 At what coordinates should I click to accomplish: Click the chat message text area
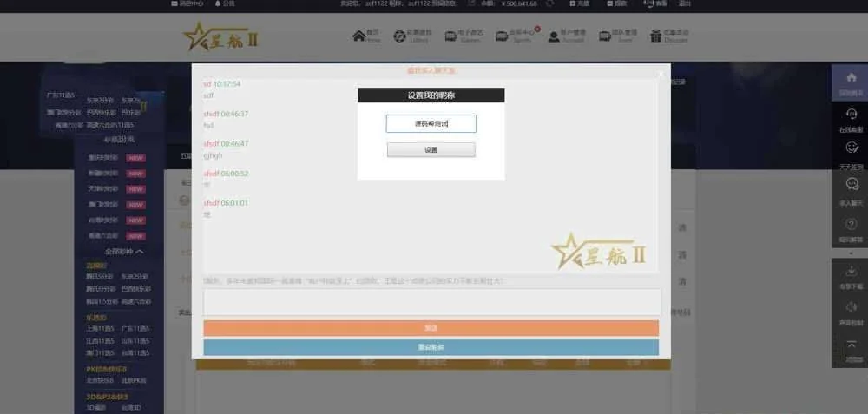tap(431, 302)
